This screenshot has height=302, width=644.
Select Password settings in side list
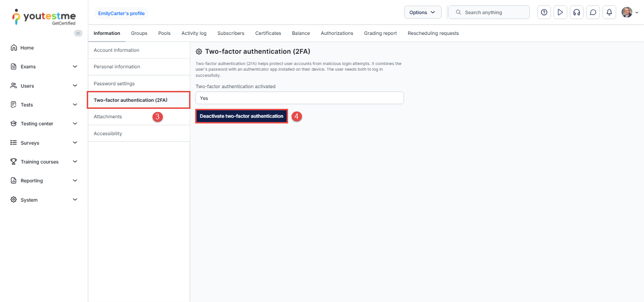tap(114, 83)
